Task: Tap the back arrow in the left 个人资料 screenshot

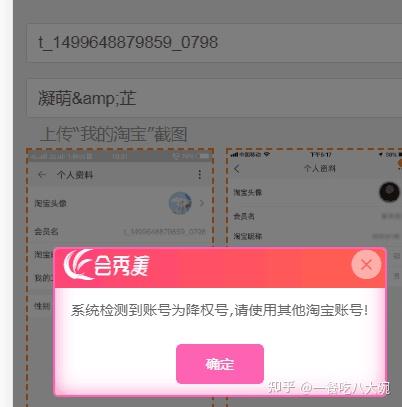Action: 42,174
